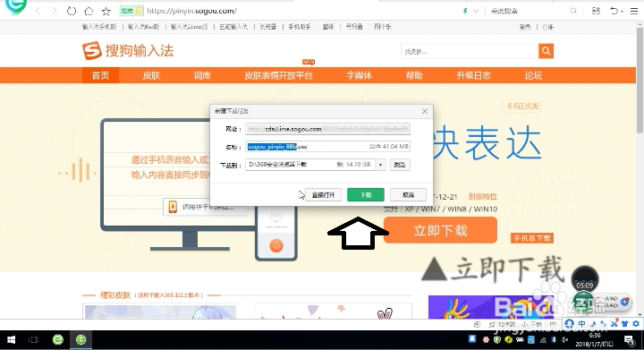
Task: Click the browser search box in toolbar
Action: (528, 11)
